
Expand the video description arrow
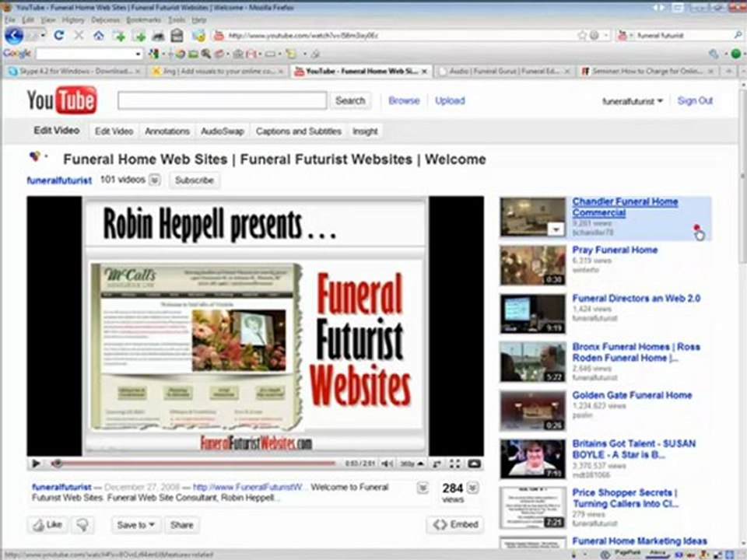click(422, 488)
